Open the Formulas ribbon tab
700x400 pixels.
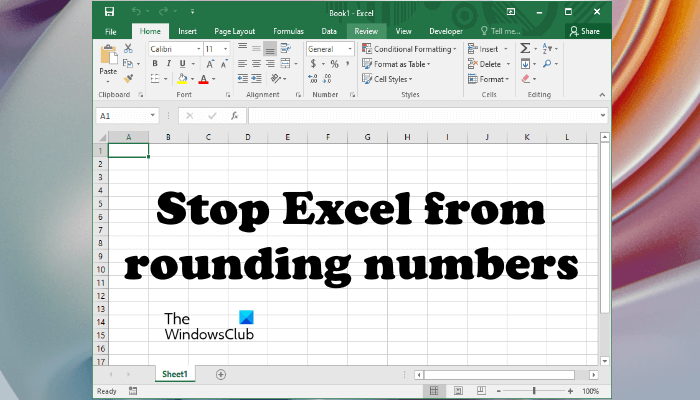click(288, 31)
